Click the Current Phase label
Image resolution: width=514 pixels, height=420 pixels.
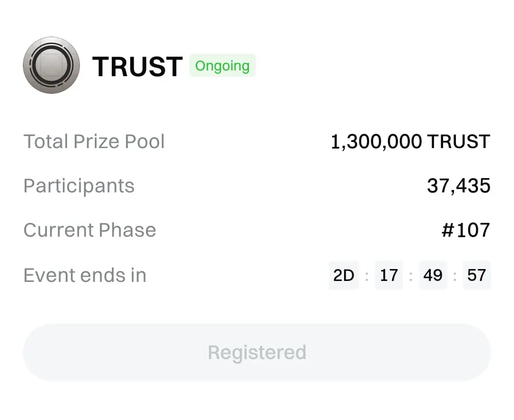(89, 230)
